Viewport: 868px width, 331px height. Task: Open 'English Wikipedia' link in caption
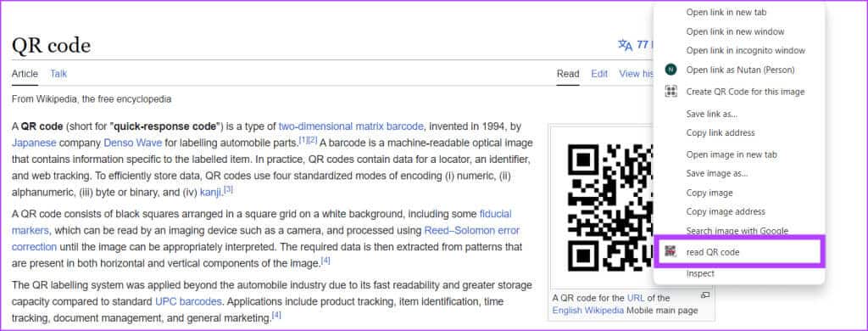[588, 311]
